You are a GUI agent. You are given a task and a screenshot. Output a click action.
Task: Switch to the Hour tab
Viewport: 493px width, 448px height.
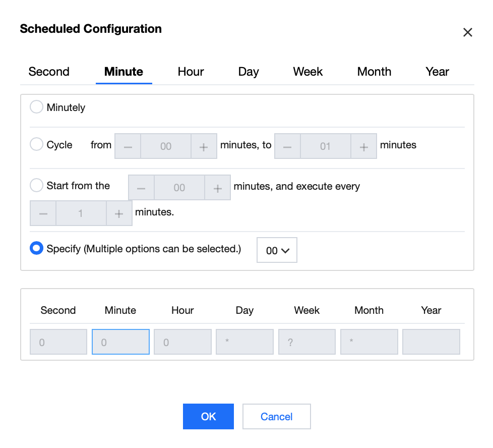[x=191, y=72]
